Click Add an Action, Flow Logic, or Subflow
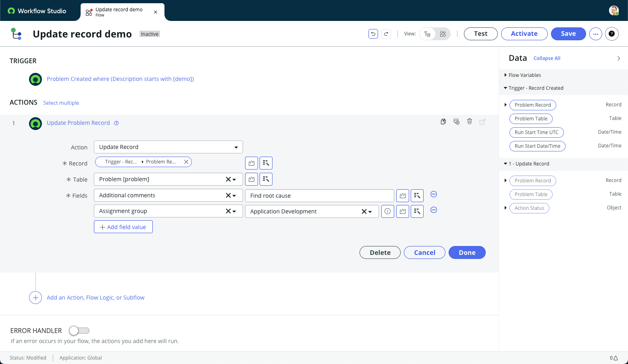628x364 pixels. click(96, 298)
